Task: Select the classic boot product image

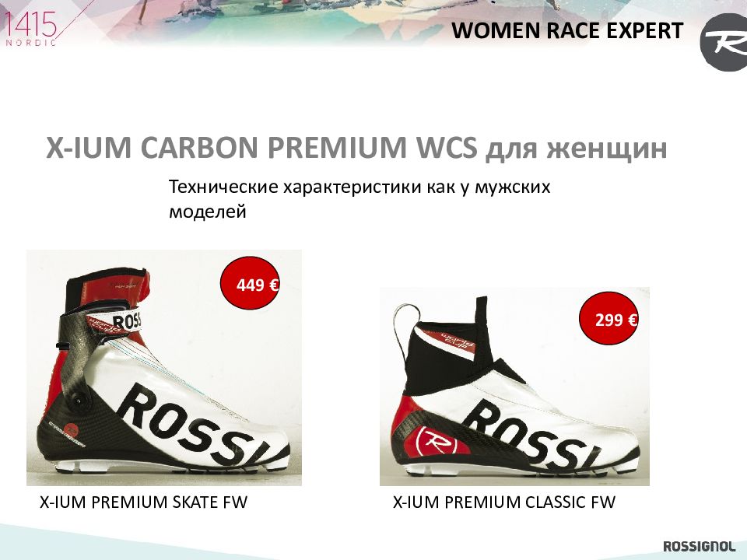Action: coord(514,387)
